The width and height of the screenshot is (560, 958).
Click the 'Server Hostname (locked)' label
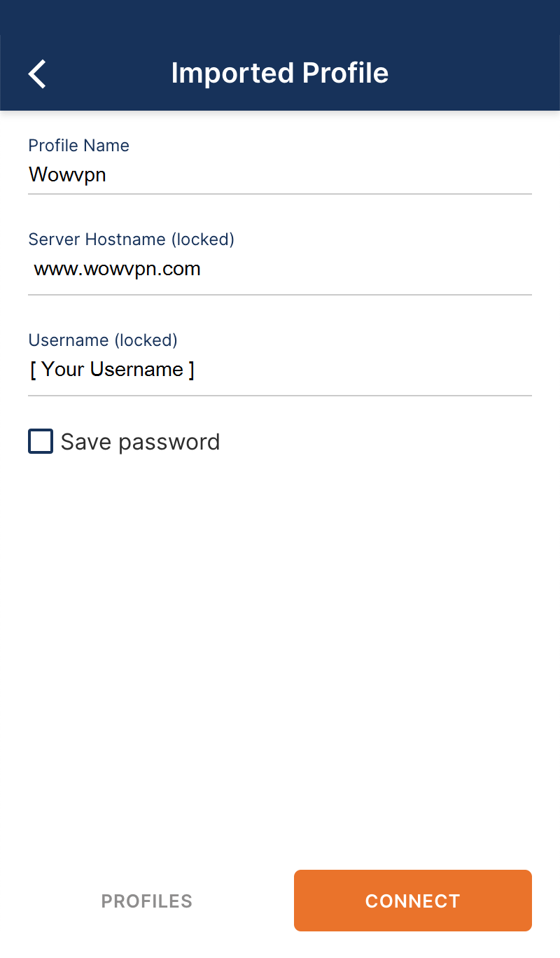point(131,239)
